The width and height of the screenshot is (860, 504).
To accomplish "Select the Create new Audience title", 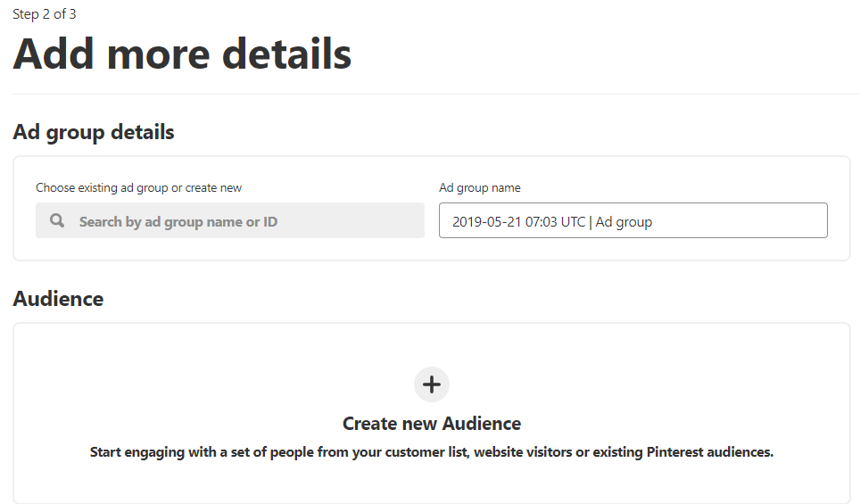I will (432, 424).
